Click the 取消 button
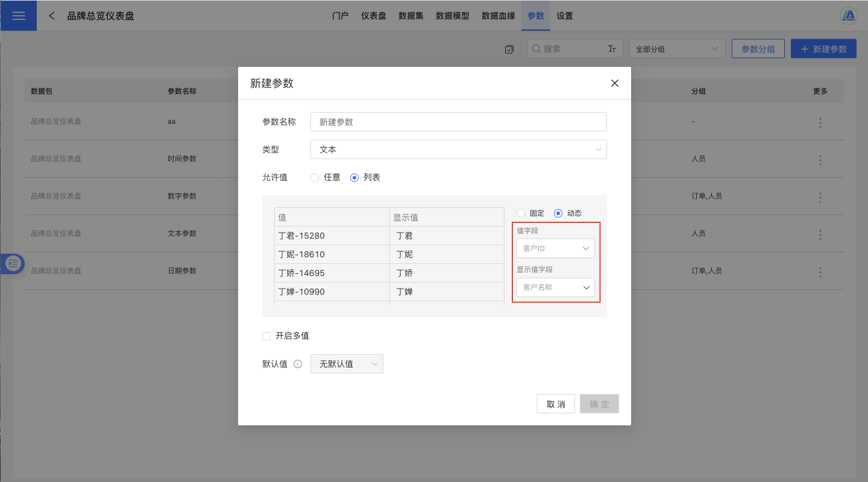This screenshot has width=868, height=482. click(555, 404)
